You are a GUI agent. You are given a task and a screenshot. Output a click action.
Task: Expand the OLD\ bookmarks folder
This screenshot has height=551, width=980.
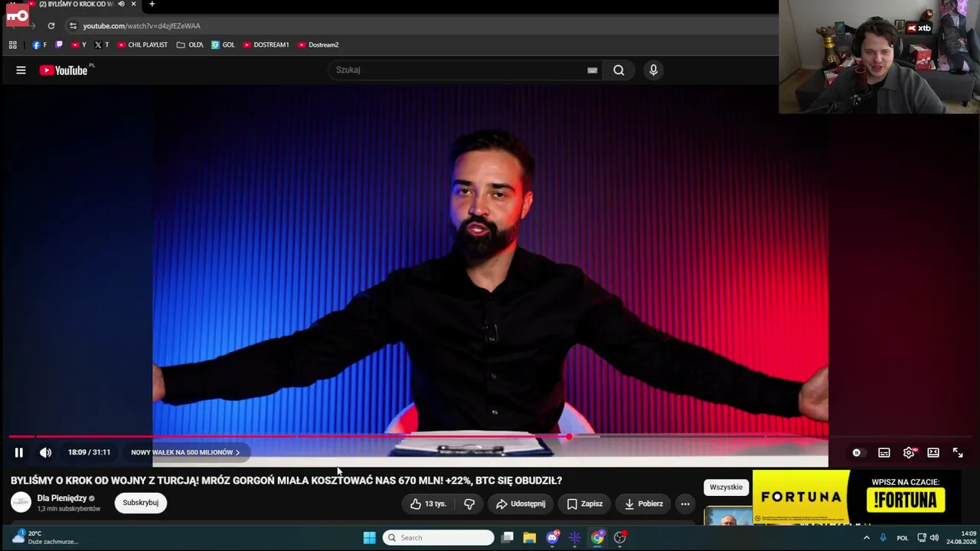coord(190,45)
